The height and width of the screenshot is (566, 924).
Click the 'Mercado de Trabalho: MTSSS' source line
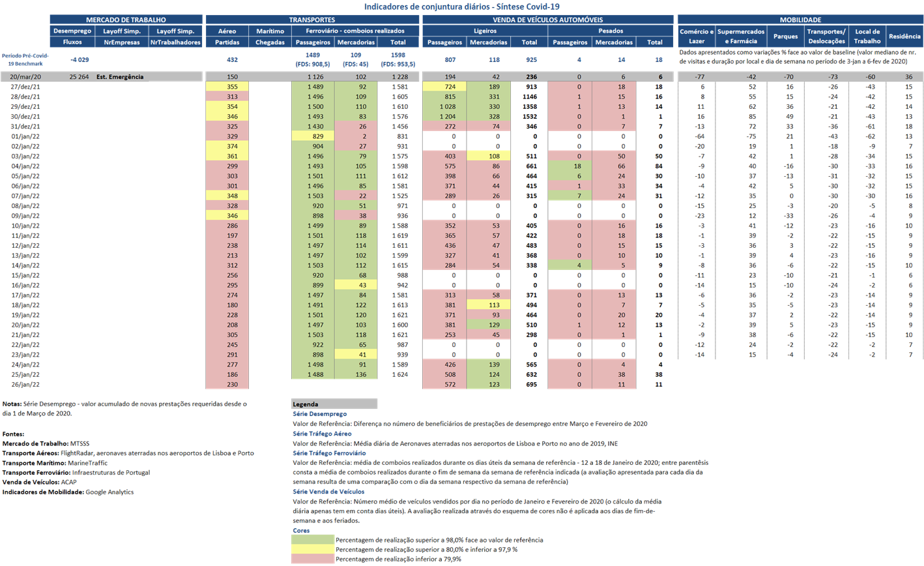pyautogui.click(x=46, y=443)
